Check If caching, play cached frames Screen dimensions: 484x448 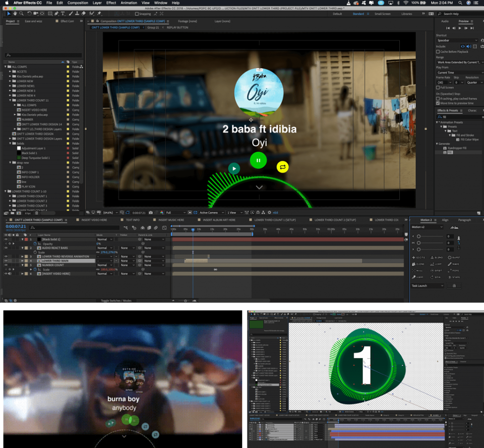click(438, 99)
